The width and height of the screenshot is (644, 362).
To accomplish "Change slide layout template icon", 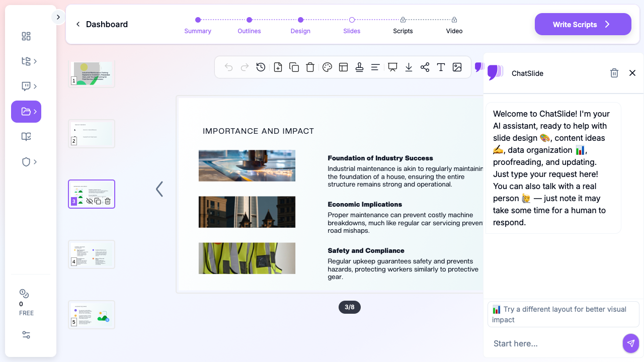I will [x=343, y=67].
